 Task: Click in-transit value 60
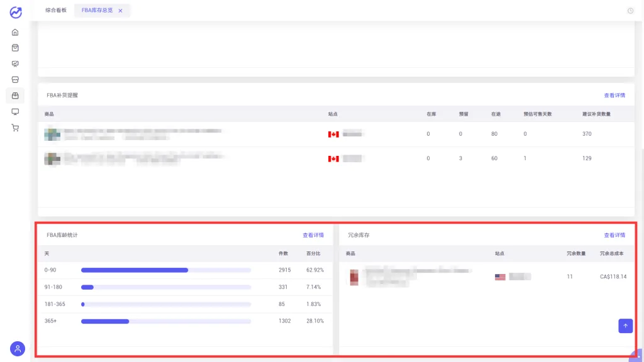tap(494, 158)
